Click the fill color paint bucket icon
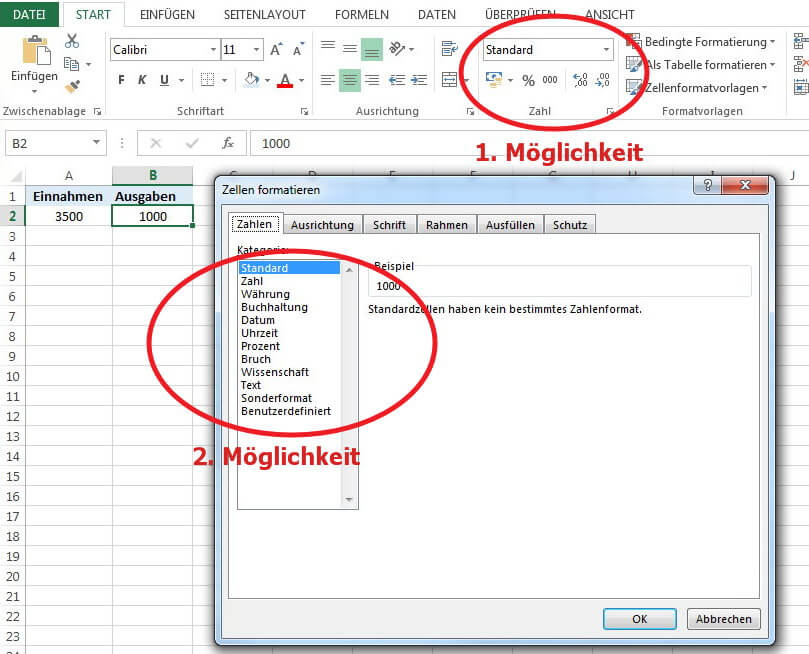 tap(252, 78)
